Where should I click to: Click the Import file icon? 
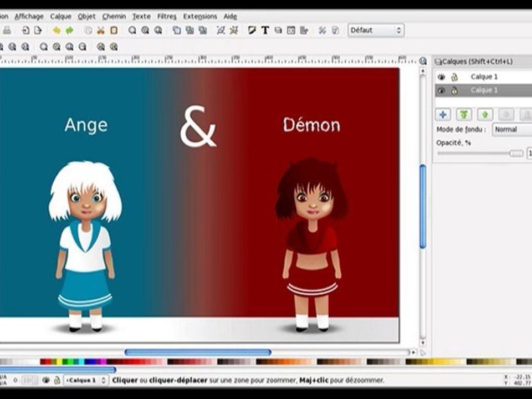click(25, 30)
